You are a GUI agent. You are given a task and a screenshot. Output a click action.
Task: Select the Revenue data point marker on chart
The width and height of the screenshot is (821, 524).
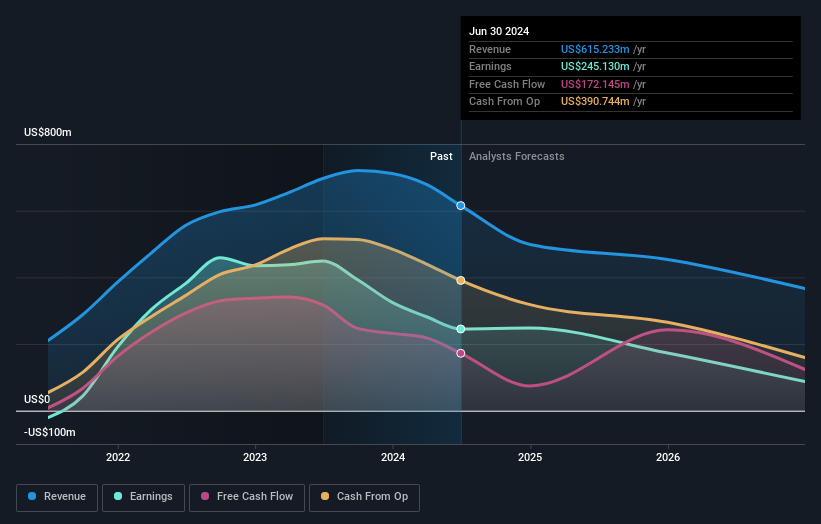(461, 206)
